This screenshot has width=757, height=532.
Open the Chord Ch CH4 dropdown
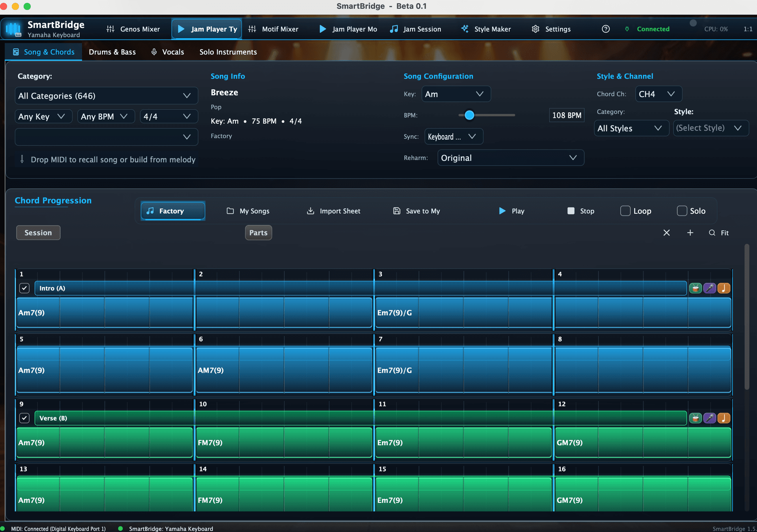[x=659, y=94]
